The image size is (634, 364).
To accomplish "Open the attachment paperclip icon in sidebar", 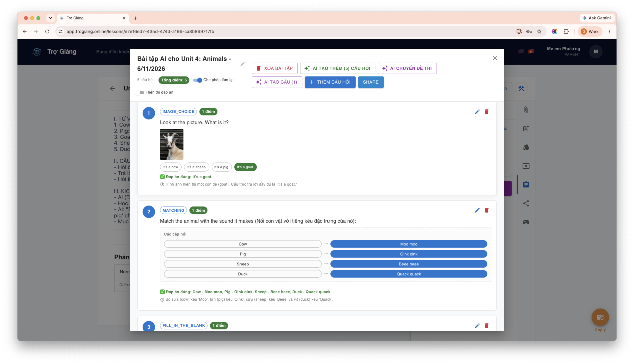I will click(x=526, y=110).
